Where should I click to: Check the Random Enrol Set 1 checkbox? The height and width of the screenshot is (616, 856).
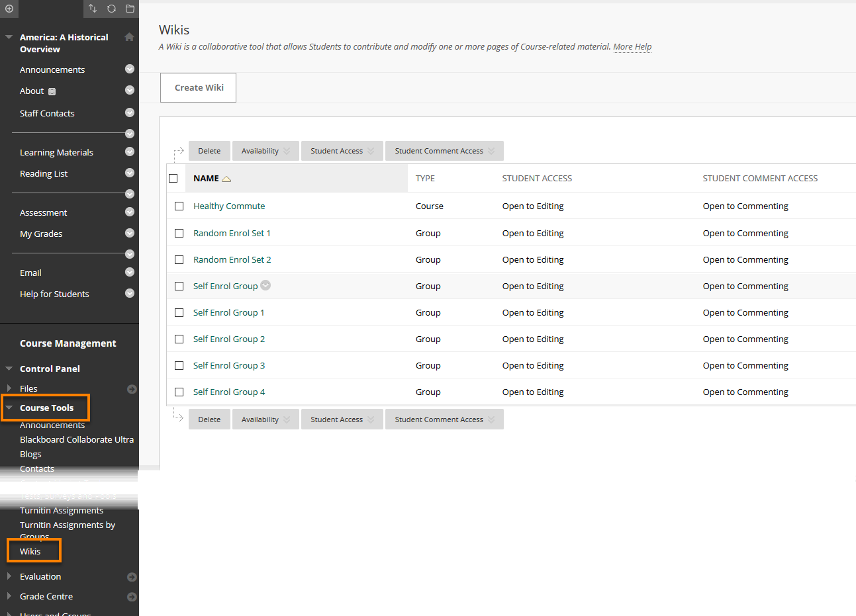(x=179, y=233)
